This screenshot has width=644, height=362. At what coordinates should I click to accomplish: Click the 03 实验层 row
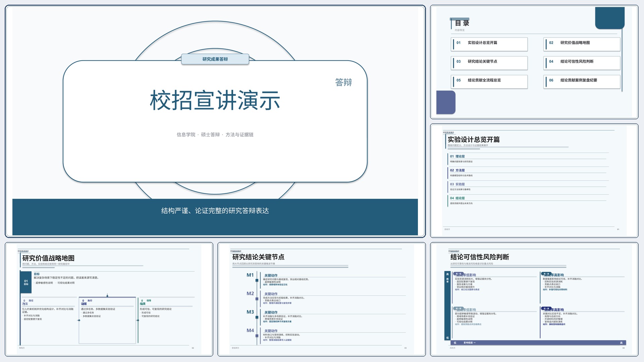pyautogui.click(x=527, y=186)
